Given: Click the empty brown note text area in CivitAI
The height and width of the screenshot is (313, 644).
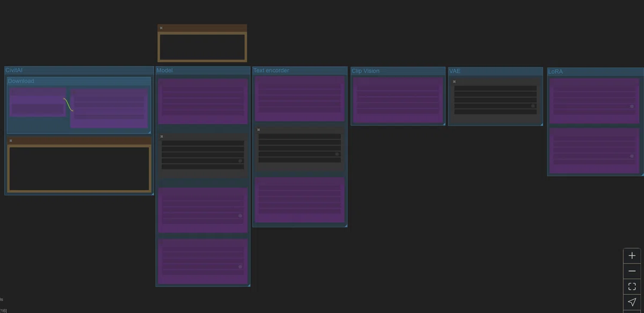Looking at the screenshot, I should pyautogui.click(x=79, y=168).
